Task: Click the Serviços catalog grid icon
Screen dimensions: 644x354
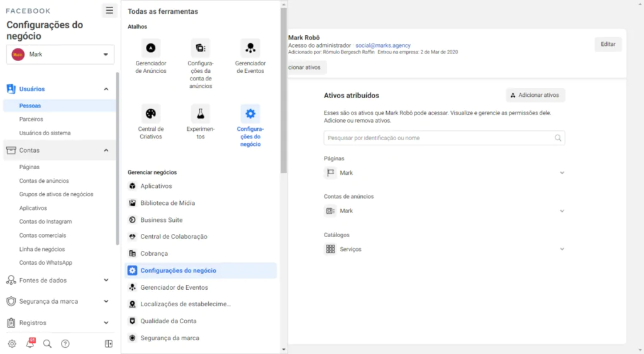Action: point(330,249)
